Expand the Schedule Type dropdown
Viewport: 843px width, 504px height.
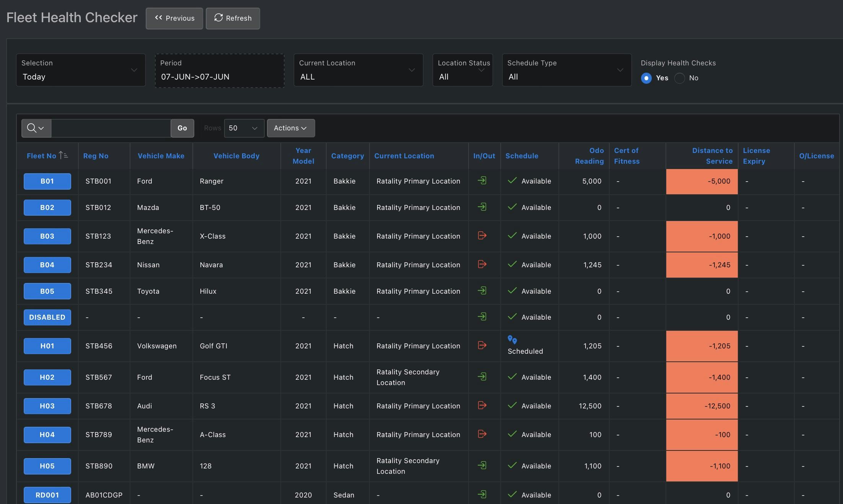coord(566,70)
